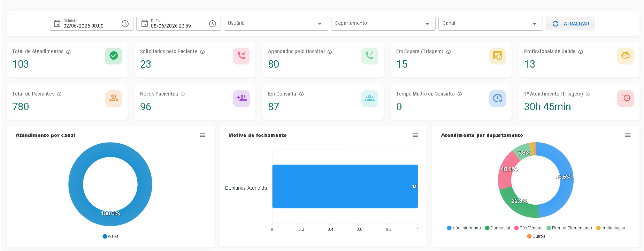The image size is (644, 251).
Task: Toggle Ramos Elementares legend item
Action: (569, 228)
